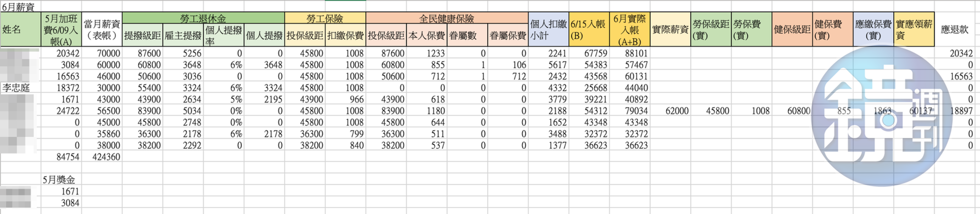This screenshot has height=214, width=980.
Task: Select the actual deposit cell 88101
Action: coord(629,53)
